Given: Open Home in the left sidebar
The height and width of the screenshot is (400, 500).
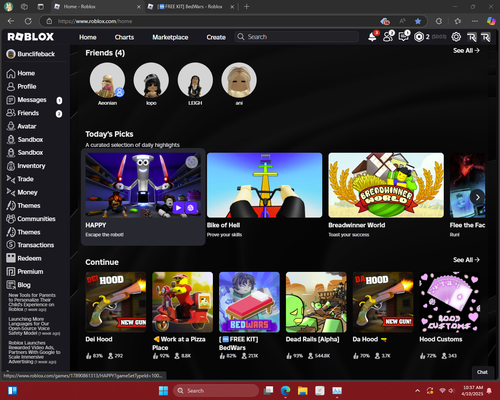Looking at the screenshot, I should [x=21, y=73].
